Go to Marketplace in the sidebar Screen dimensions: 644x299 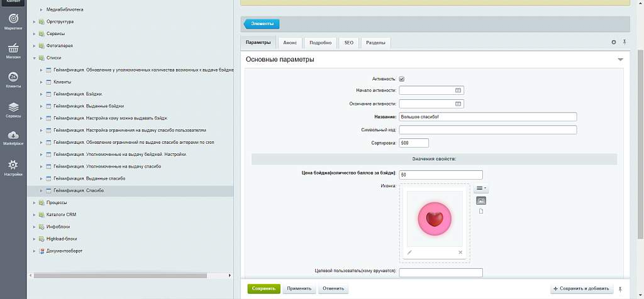tap(13, 138)
